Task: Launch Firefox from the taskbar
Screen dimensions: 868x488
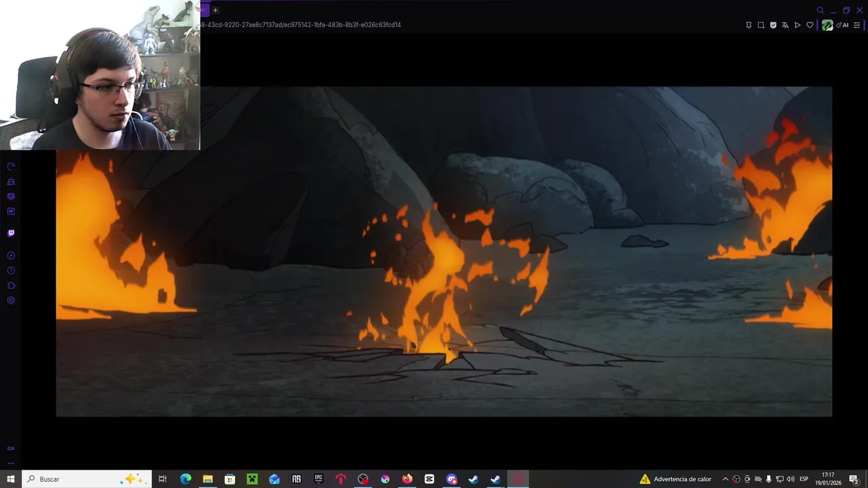Action: point(407,479)
